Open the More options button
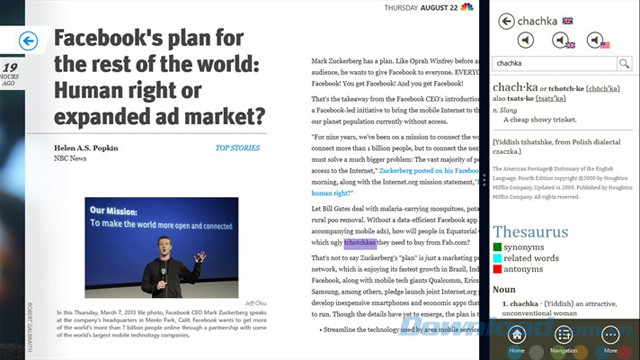640x360 pixels. point(610,339)
